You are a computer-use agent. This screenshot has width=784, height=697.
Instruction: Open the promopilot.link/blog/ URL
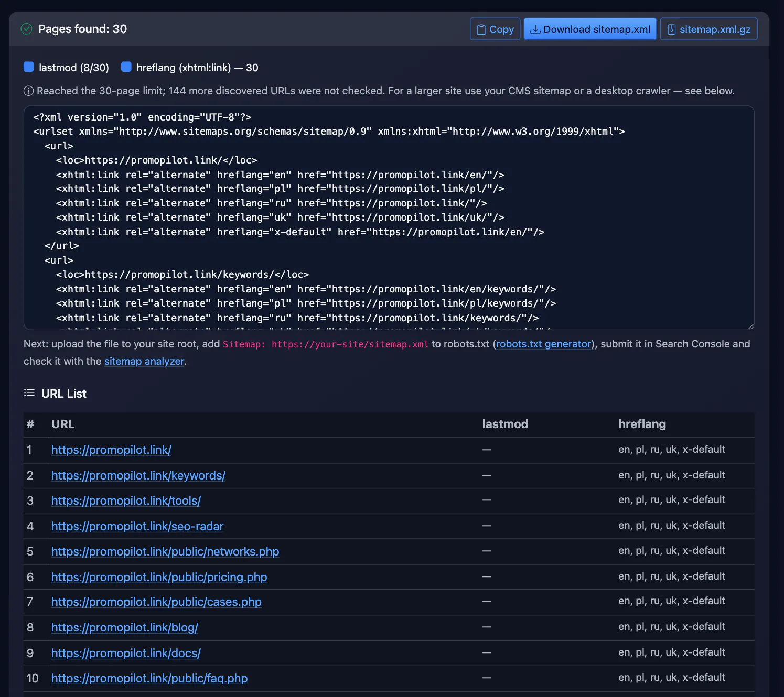pyautogui.click(x=125, y=627)
